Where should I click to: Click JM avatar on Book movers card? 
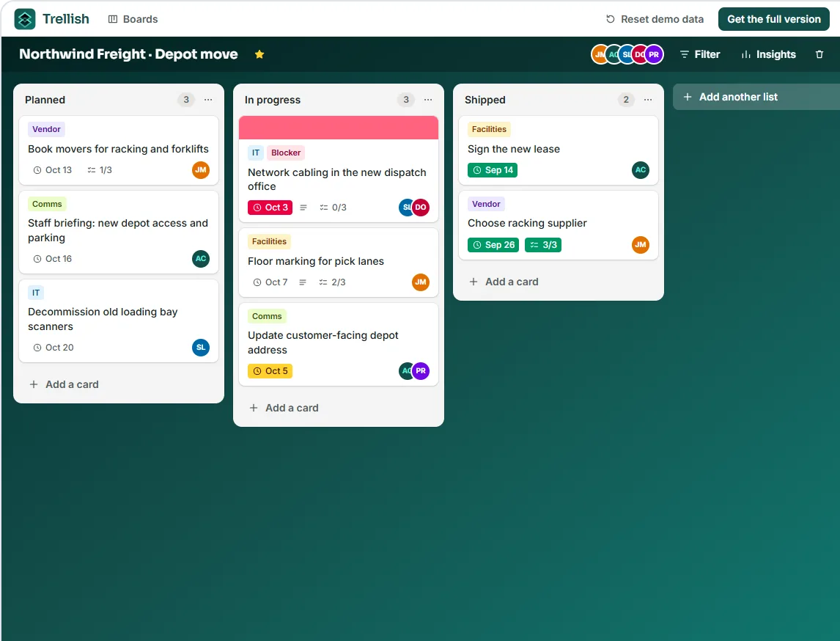pyautogui.click(x=201, y=170)
